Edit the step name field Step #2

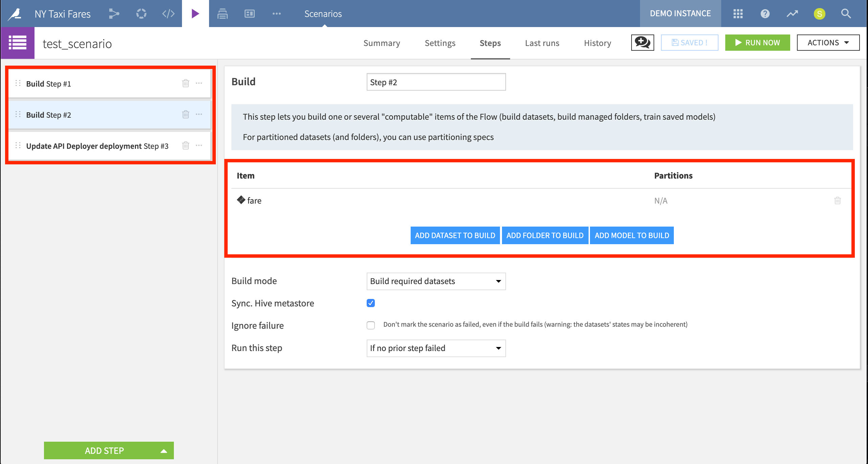(x=436, y=82)
